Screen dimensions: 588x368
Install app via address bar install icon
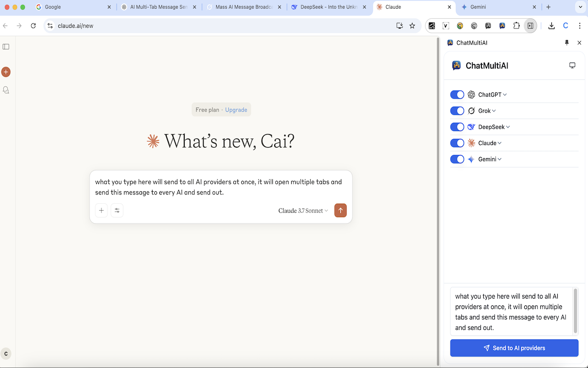coord(400,26)
